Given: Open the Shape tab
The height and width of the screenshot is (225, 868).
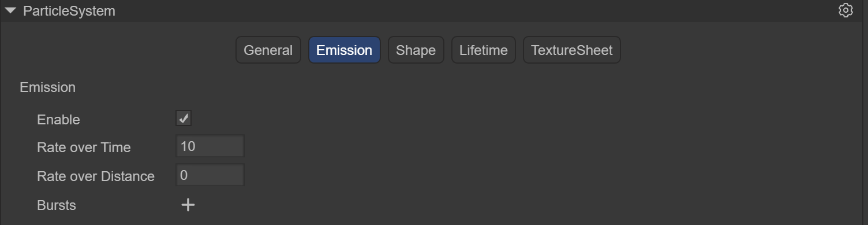Looking at the screenshot, I should (x=416, y=50).
